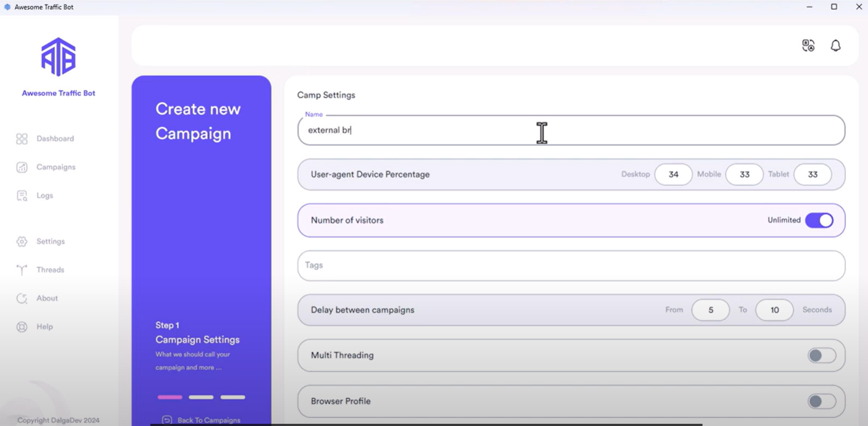This screenshot has height=426, width=868.
Task: Click the ATB logo in sidebar
Action: (58, 57)
